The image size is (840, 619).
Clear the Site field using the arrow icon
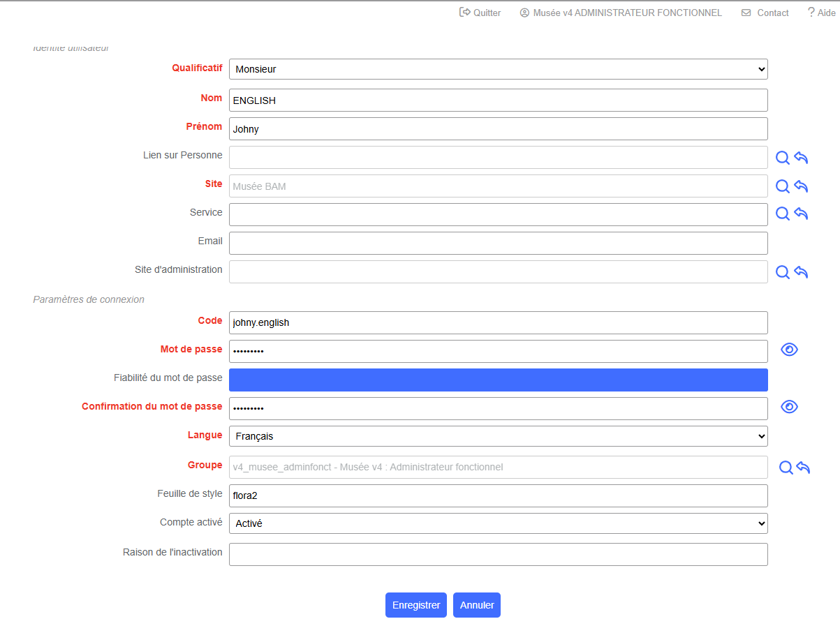[801, 186]
